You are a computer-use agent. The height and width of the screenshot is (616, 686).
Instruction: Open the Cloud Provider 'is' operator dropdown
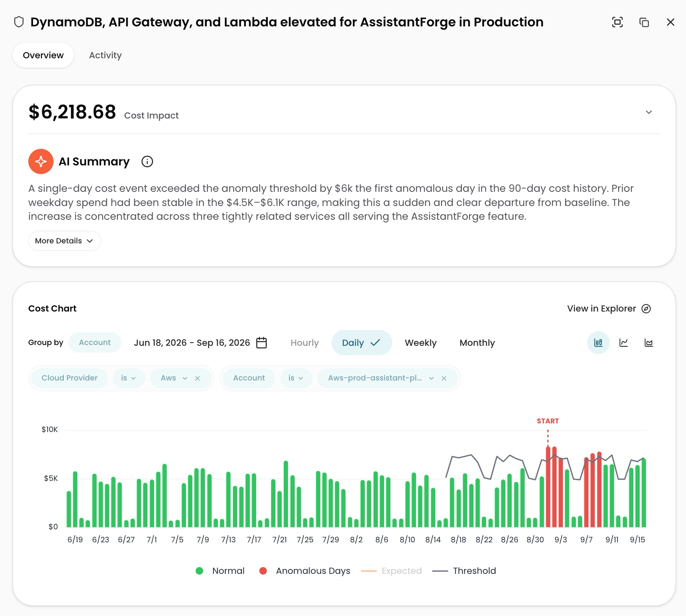click(x=128, y=378)
